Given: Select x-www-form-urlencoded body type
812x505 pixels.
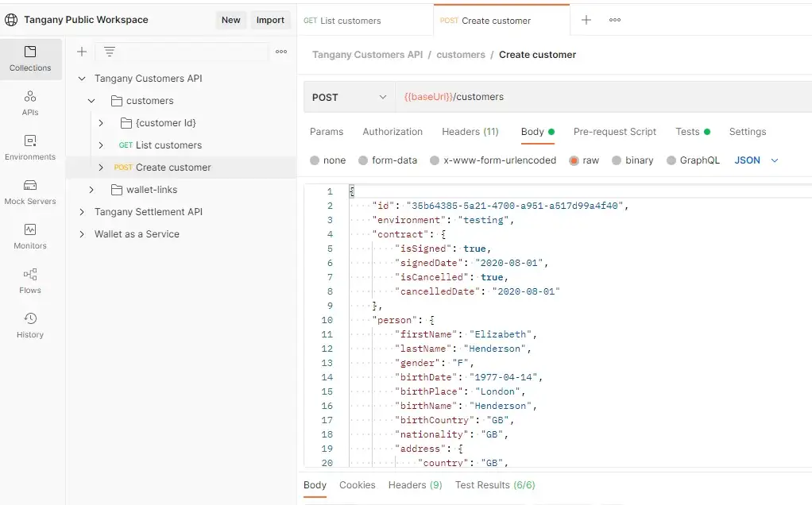Looking at the screenshot, I should [435, 160].
